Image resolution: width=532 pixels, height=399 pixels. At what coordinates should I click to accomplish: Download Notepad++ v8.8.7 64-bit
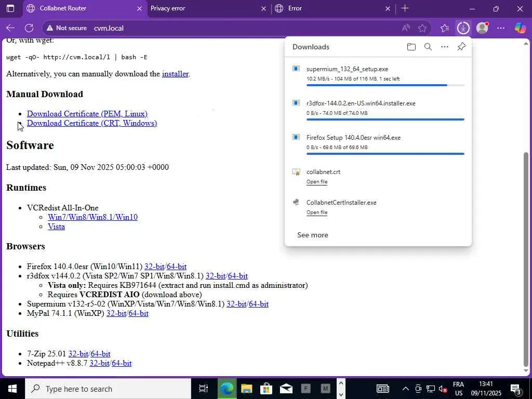point(122,363)
